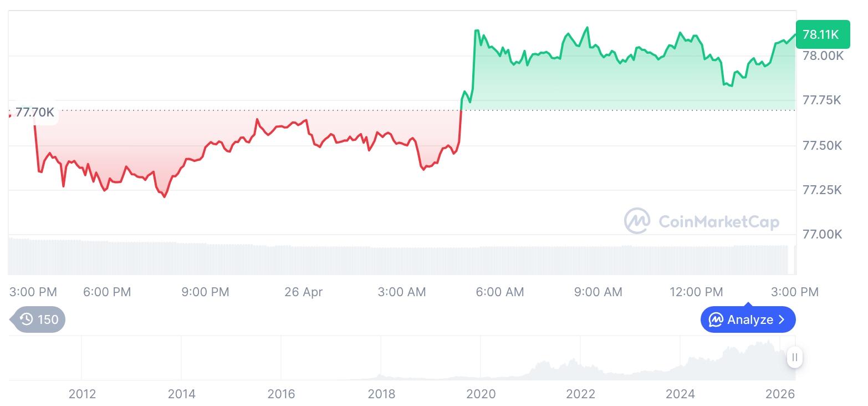868x406 pixels.
Task: Select 2014 on the bottom year timeline
Action: pyautogui.click(x=182, y=394)
